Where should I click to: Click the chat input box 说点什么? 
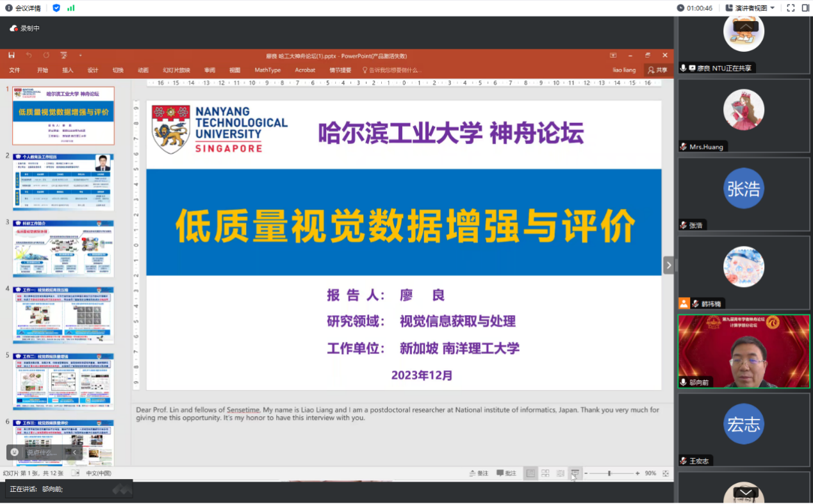[x=42, y=452]
